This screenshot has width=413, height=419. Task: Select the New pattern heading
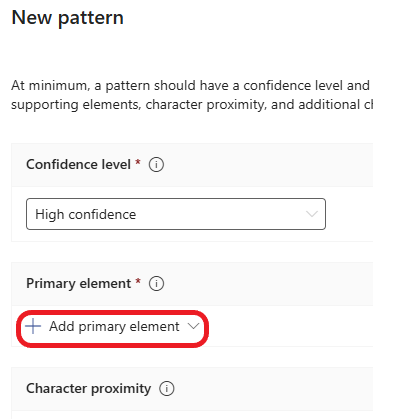(x=68, y=18)
